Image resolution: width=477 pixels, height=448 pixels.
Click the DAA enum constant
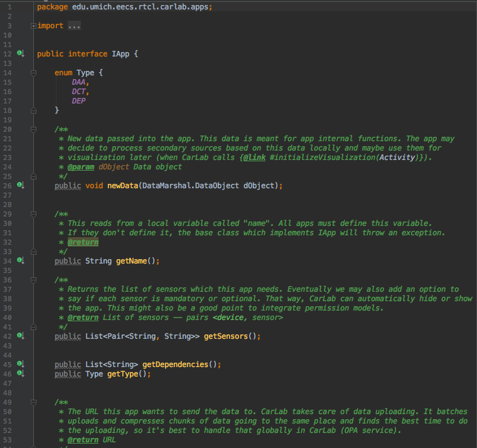point(78,82)
